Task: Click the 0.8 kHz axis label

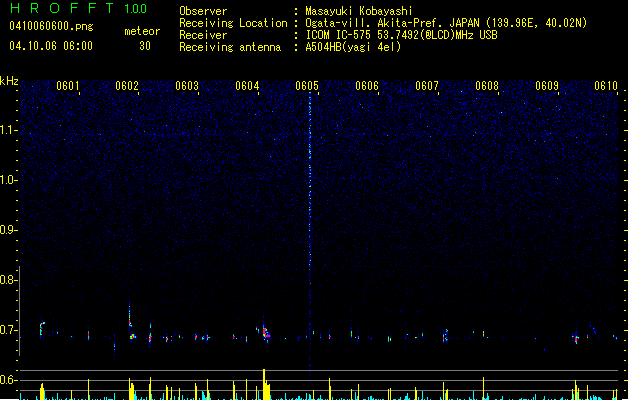Action: point(8,280)
